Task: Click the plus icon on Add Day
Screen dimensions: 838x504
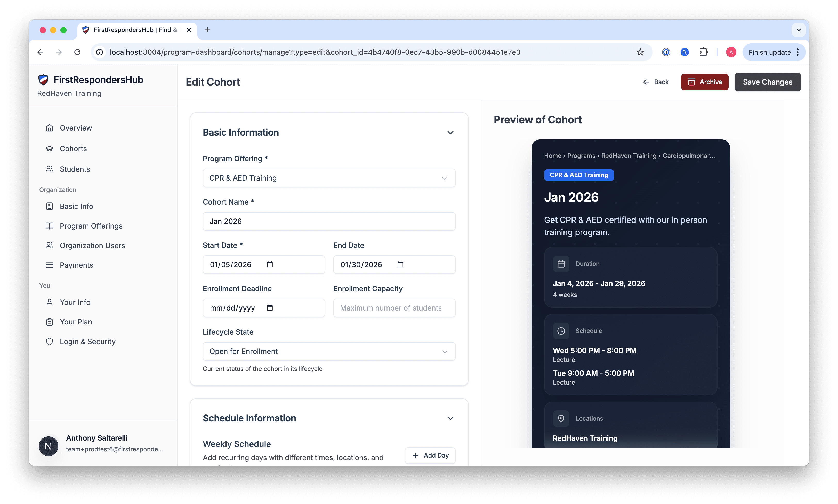Action: point(416,455)
